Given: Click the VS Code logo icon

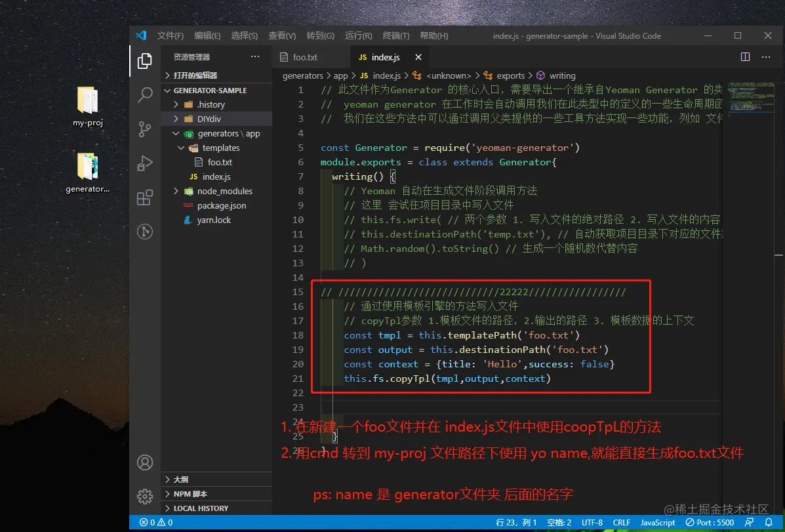Looking at the screenshot, I should [141, 35].
